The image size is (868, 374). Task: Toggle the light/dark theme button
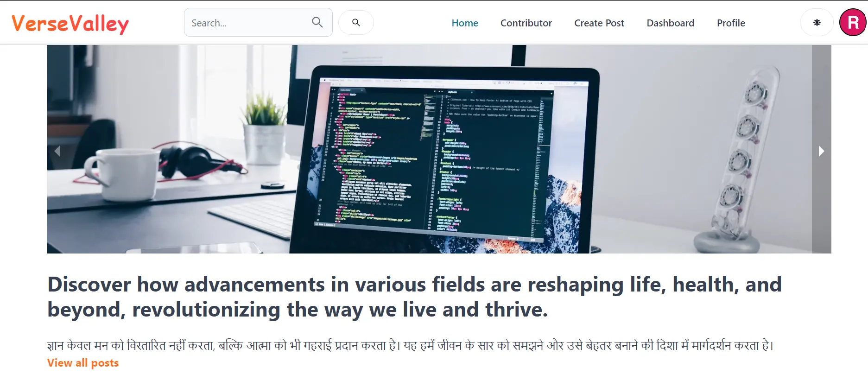point(817,23)
